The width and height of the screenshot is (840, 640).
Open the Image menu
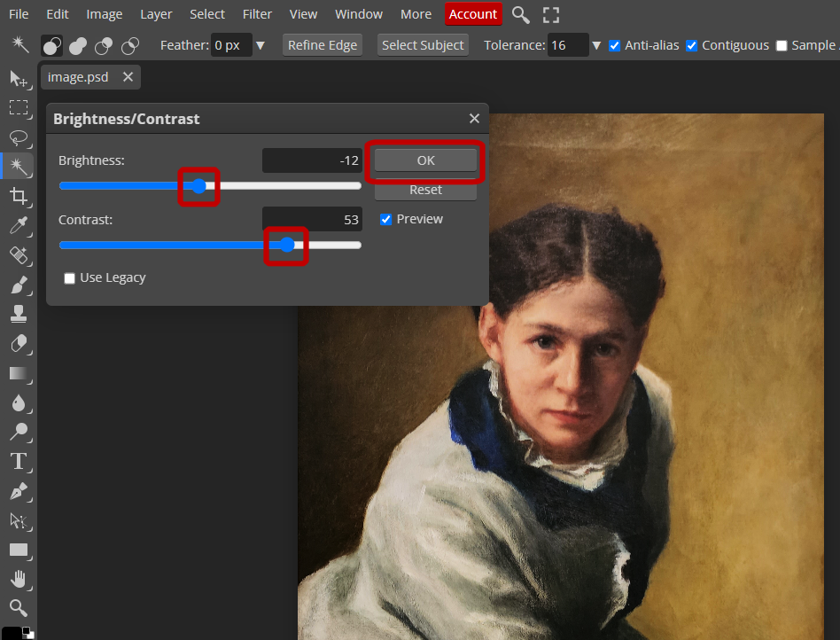tap(105, 14)
